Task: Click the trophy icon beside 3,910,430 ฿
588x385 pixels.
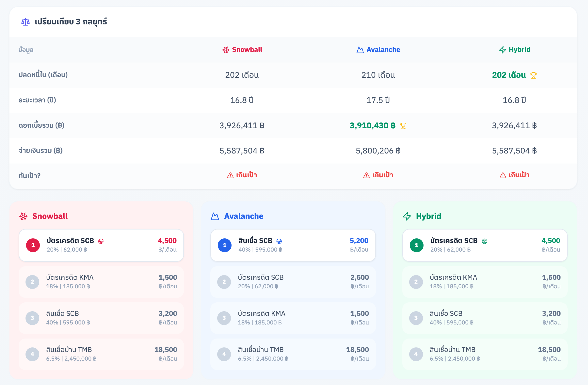Action: point(403,126)
